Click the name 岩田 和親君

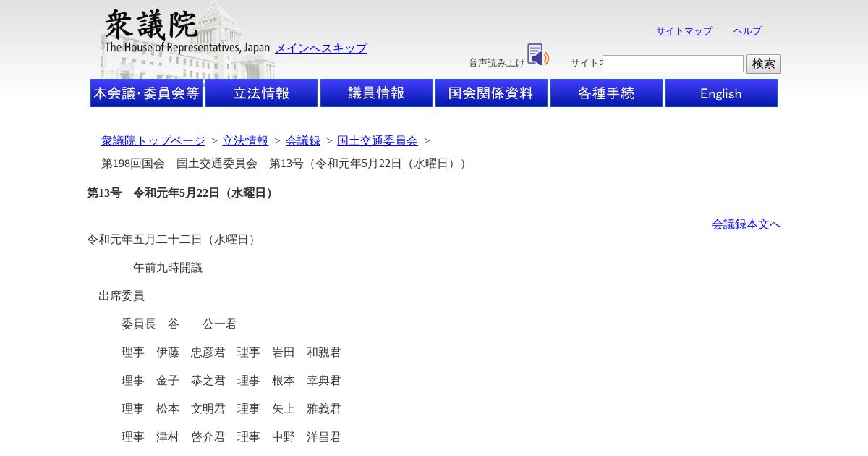click(307, 352)
